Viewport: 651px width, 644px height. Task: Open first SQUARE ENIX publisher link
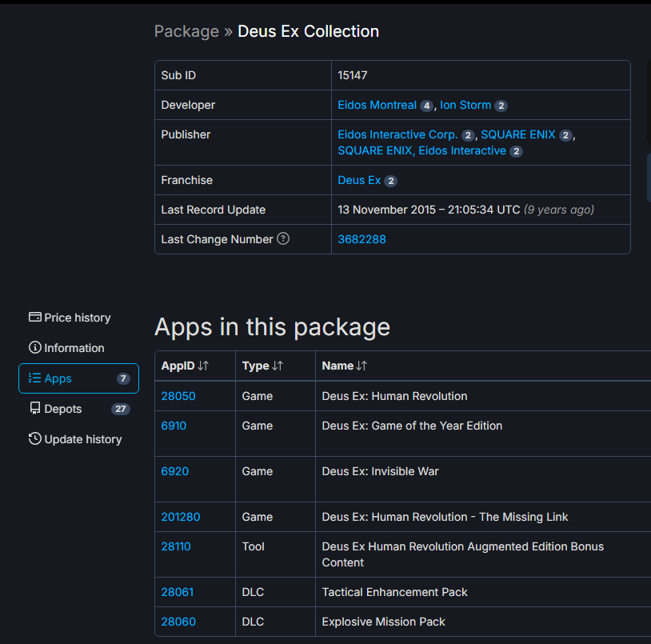click(x=518, y=134)
